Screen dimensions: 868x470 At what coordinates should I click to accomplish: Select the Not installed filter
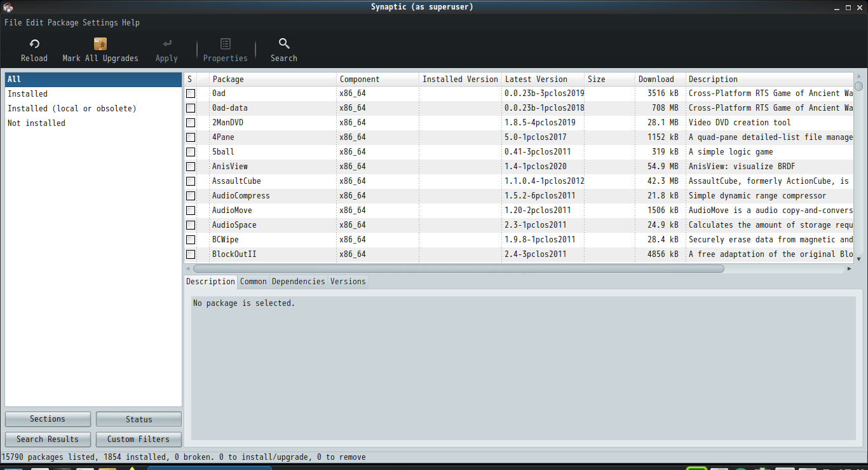pos(93,123)
